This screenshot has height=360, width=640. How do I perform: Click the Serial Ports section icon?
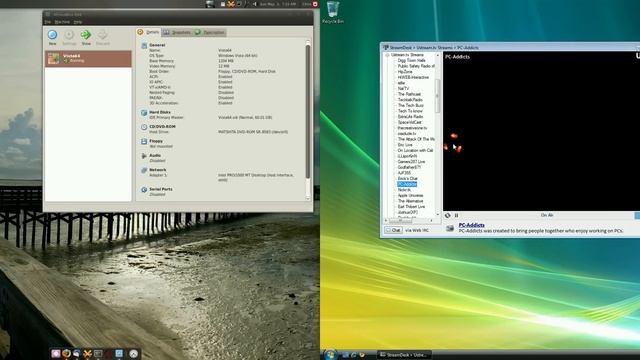click(144, 190)
